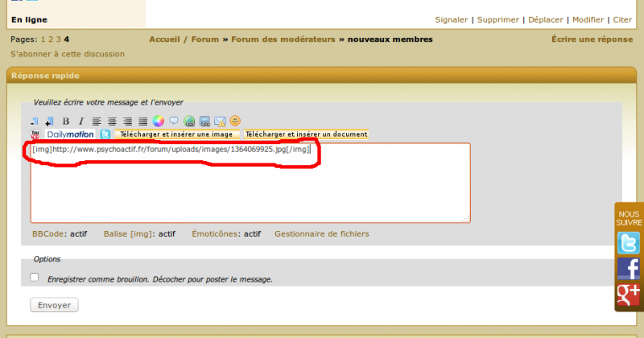Click Écrire une réponse link
644x338 pixels.
pyautogui.click(x=592, y=39)
